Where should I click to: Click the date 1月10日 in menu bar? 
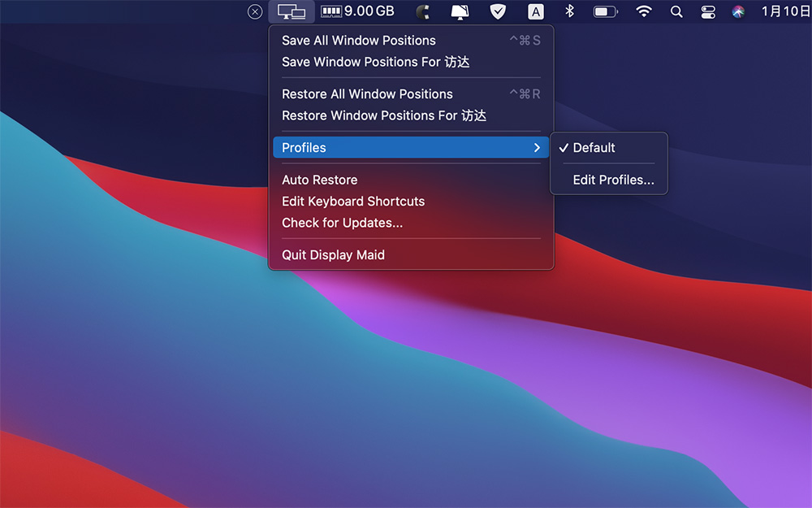tap(785, 11)
